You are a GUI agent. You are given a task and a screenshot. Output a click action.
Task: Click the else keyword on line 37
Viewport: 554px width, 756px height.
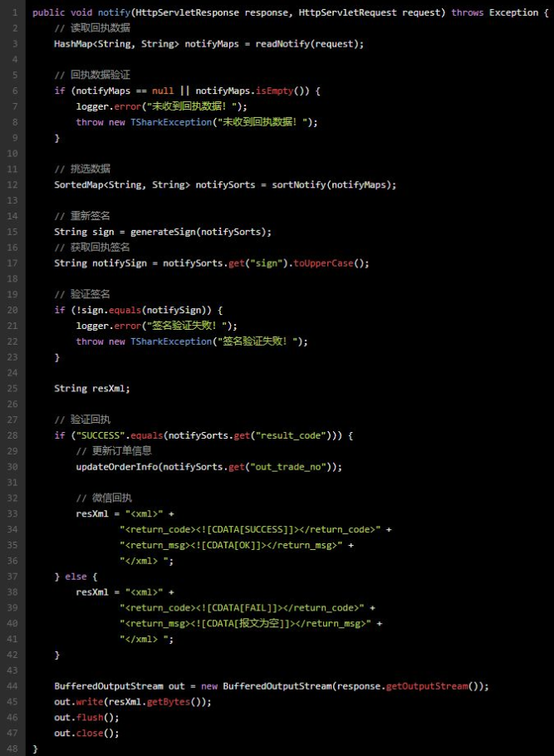tap(76, 577)
